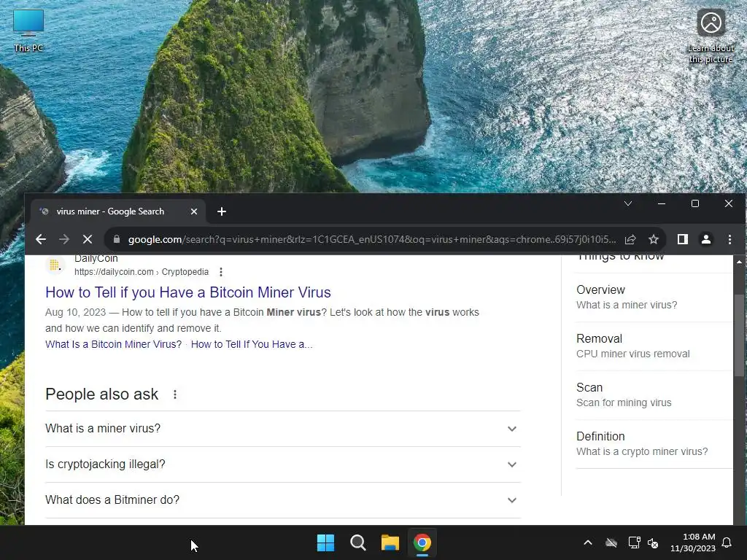This screenshot has height=560, width=747.
Task: Open the DailyCoin result options menu
Action: pyautogui.click(x=220, y=272)
